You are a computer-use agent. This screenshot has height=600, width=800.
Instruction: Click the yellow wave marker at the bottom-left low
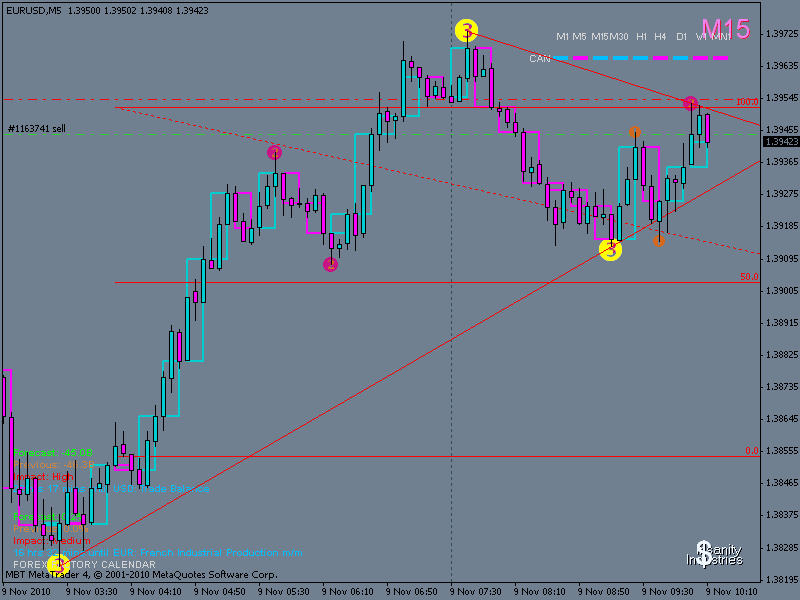click(x=58, y=564)
